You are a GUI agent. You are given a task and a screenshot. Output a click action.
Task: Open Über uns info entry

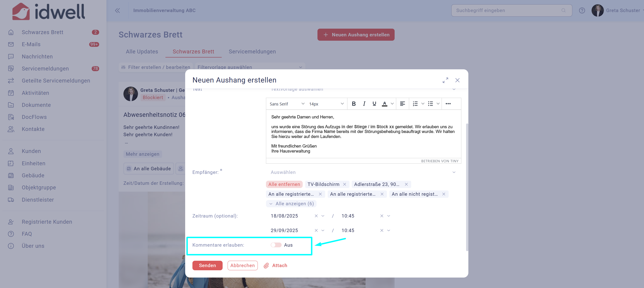tap(33, 246)
